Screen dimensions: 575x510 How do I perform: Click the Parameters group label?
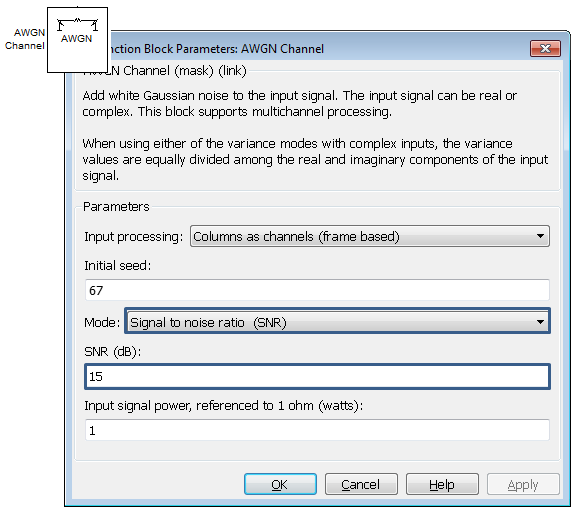(x=116, y=207)
